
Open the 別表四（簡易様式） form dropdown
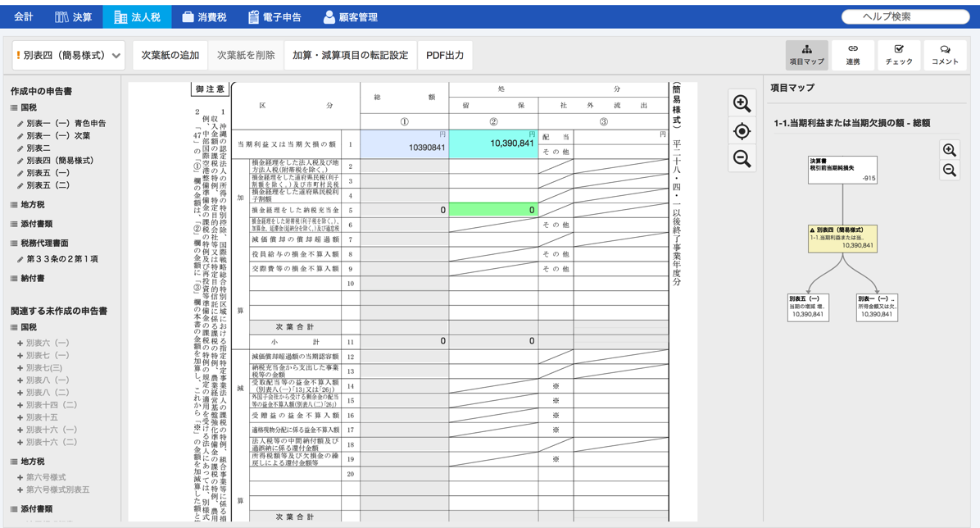[x=69, y=56]
